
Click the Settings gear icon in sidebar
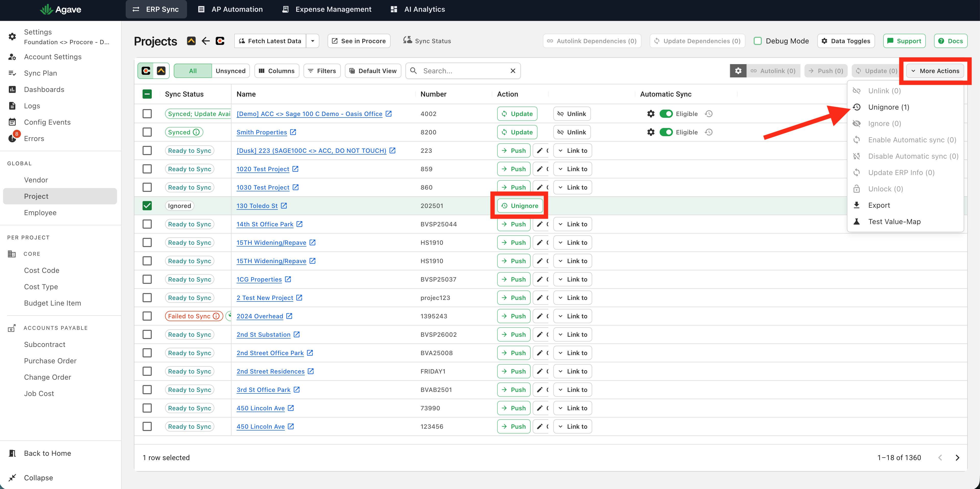coord(12,37)
